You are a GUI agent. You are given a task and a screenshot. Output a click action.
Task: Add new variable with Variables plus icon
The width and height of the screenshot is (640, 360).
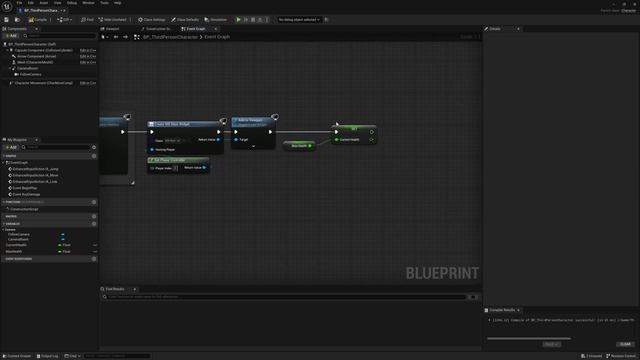pos(94,224)
